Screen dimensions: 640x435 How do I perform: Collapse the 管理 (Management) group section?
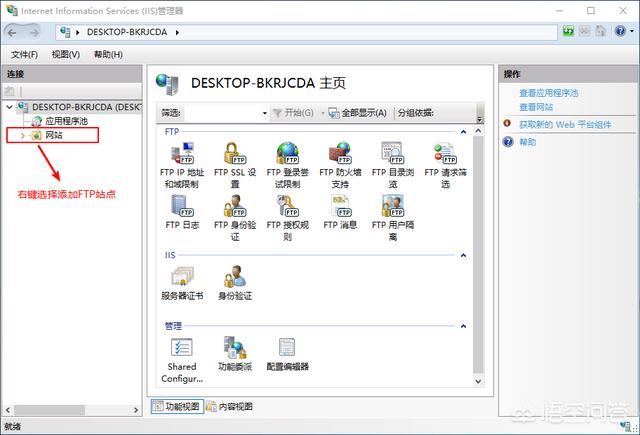463,326
